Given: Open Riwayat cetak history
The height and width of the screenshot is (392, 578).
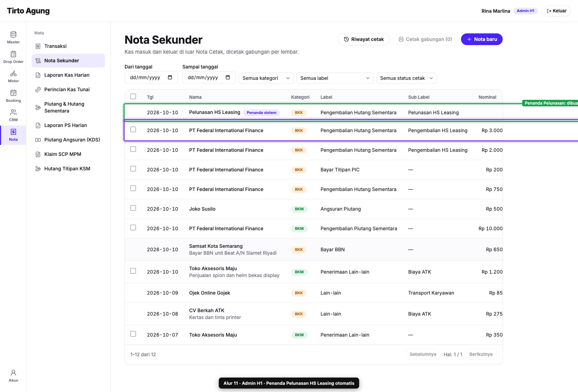Looking at the screenshot, I should (364, 39).
